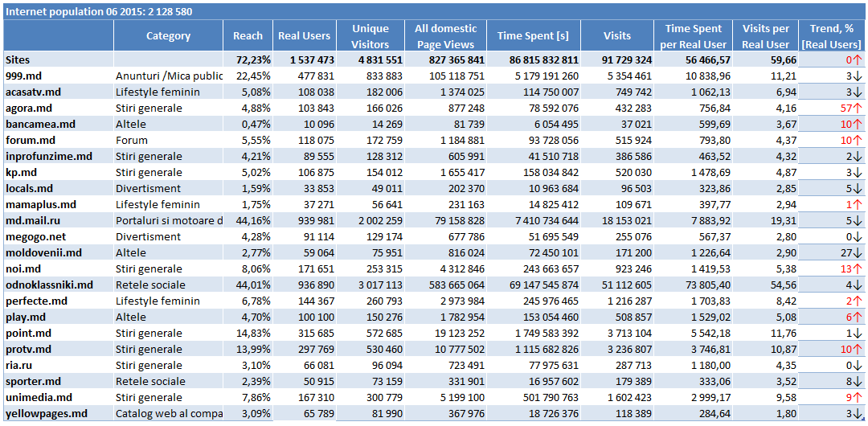The image size is (868, 426).
Task: Click the acasatv.md site cell
Action: coord(58,92)
